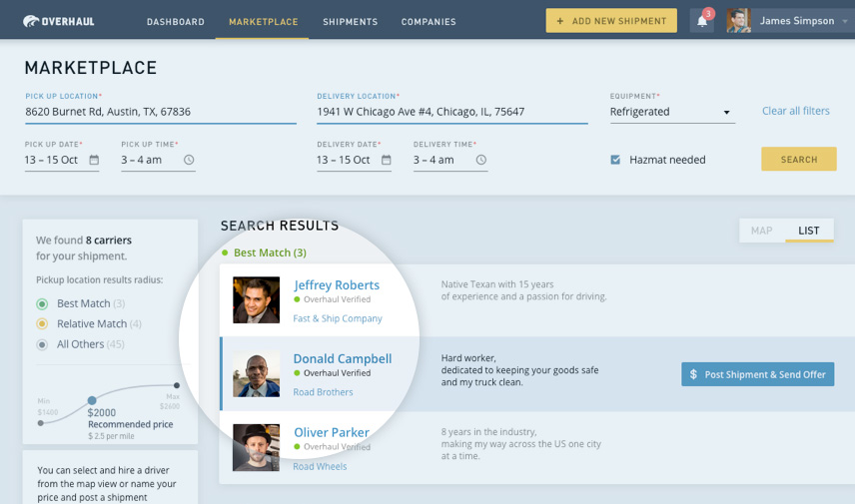Open the notifications bell
855x504 pixels.
tap(702, 21)
